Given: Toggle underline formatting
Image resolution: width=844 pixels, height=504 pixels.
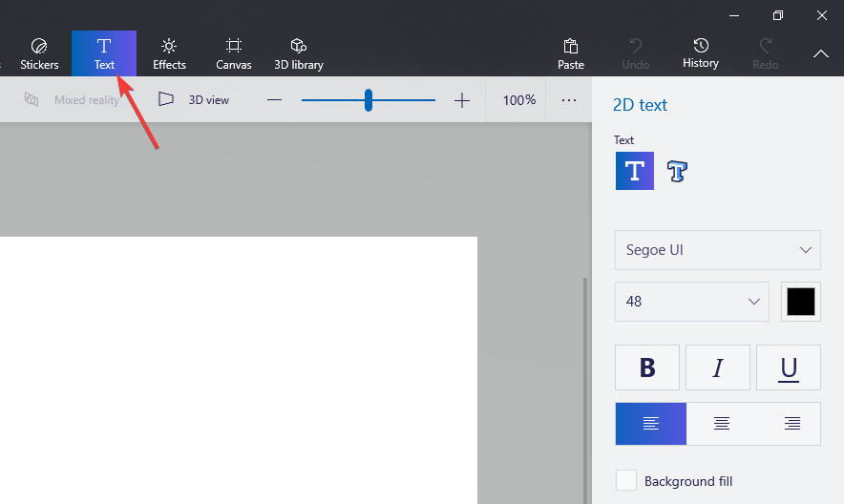Looking at the screenshot, I should coord(789,367).
